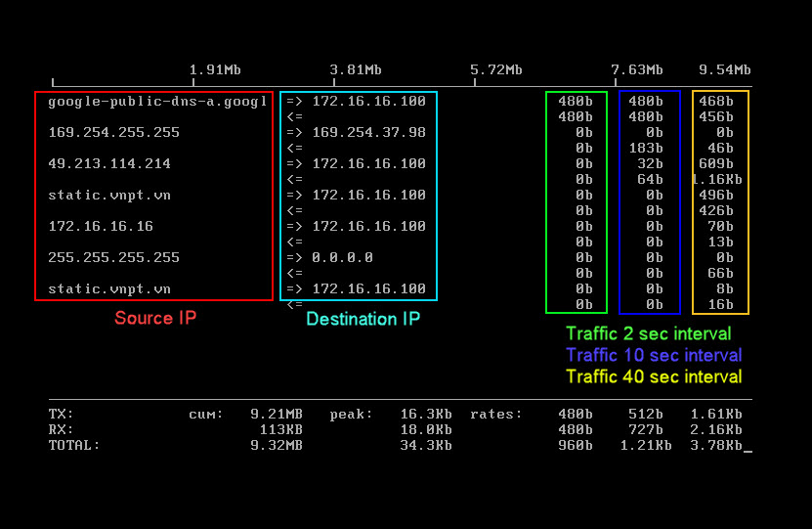Click the 3.81Mb scale label
Image resolution: width=812 pixels, height=529 pixels.
coord(356,70)
